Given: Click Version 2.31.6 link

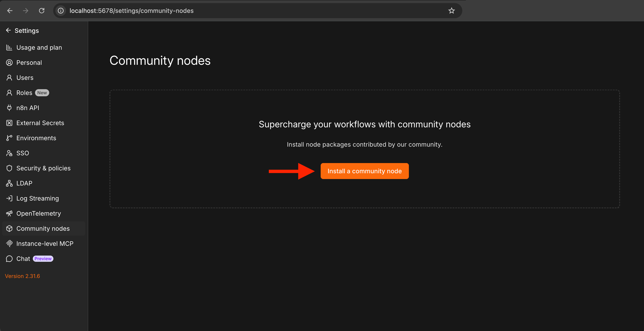Looking at the screenshot, I should (x=23, y=276).
